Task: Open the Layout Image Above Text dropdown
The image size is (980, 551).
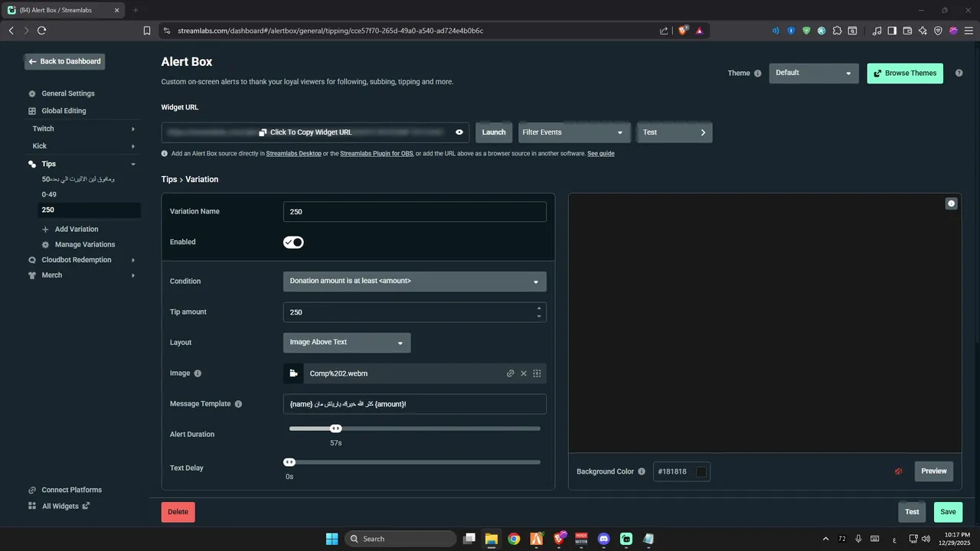Action: 347,343
